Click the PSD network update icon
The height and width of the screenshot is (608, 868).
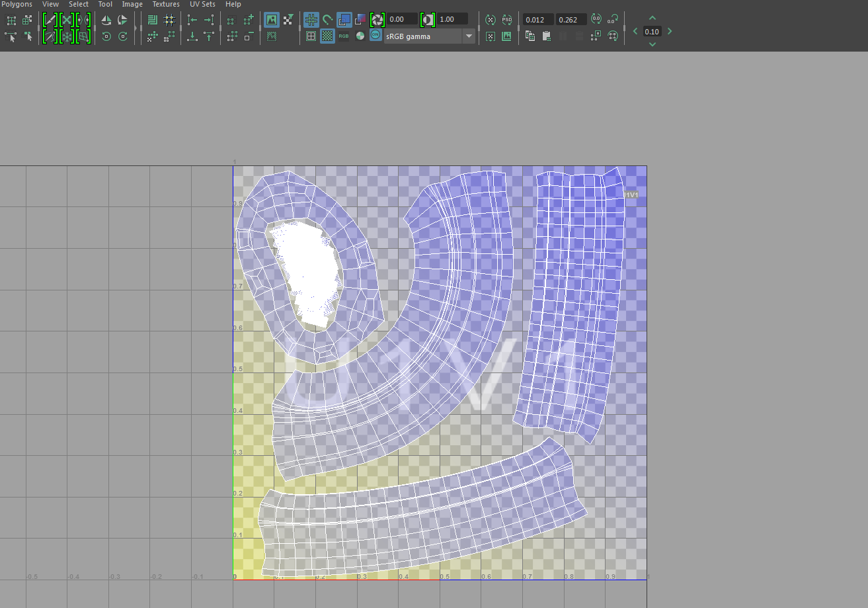pos(507,20)
